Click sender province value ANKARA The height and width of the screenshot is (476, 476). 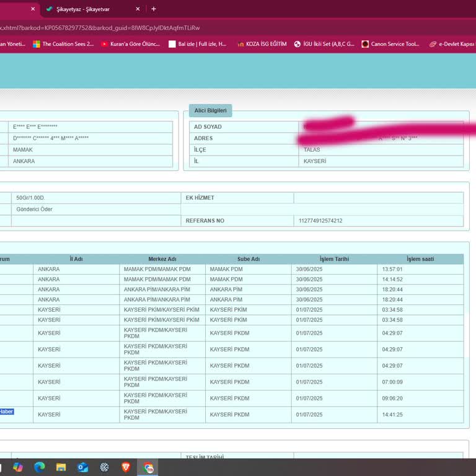(24, 161)
